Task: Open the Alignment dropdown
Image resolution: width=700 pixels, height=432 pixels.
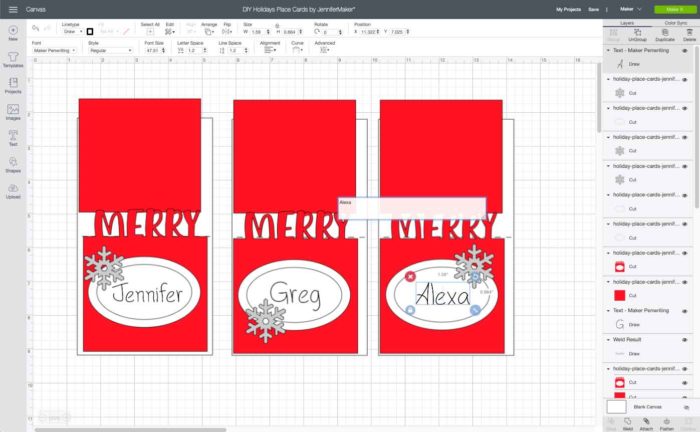Action: pyautogui.click(x=270, y=50)
